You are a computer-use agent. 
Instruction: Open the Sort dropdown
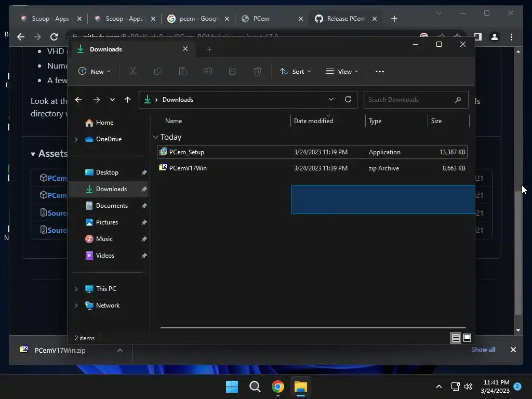(x=295, y=71)
